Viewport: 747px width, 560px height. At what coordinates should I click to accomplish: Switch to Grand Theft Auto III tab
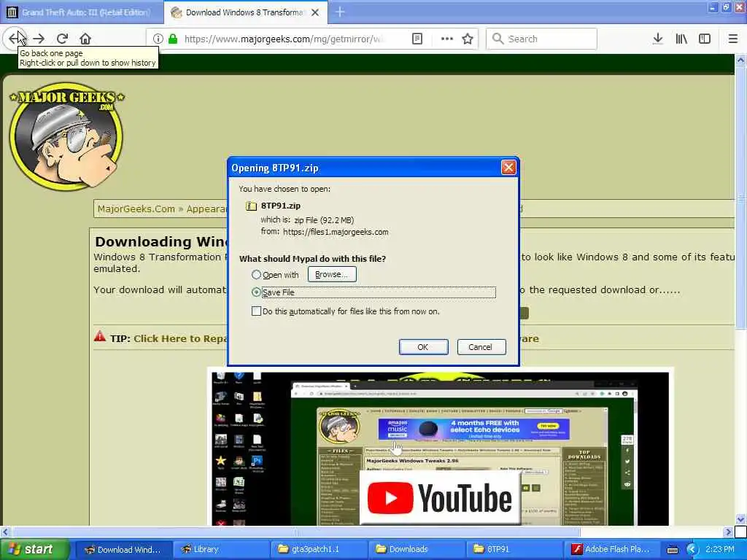coord(82,12)
